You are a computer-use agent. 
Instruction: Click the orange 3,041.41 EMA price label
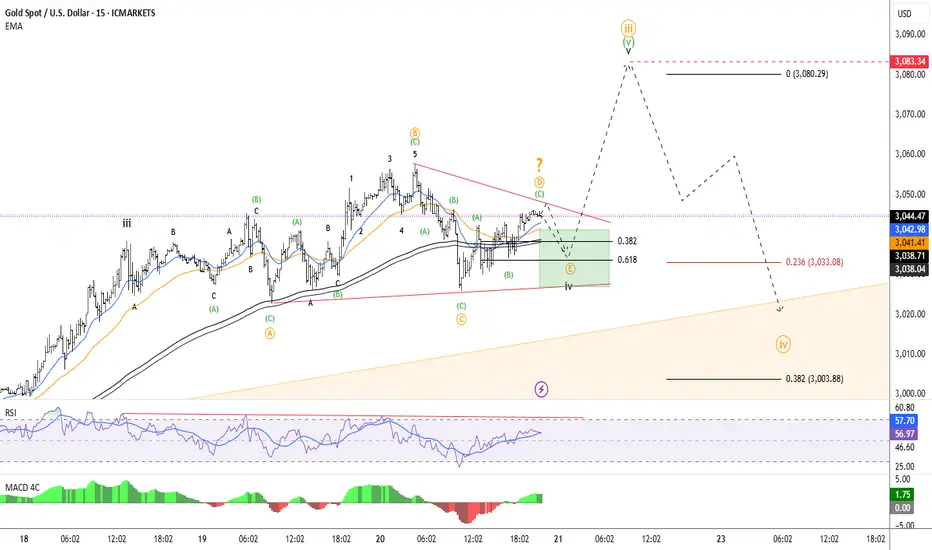point(910,243)
